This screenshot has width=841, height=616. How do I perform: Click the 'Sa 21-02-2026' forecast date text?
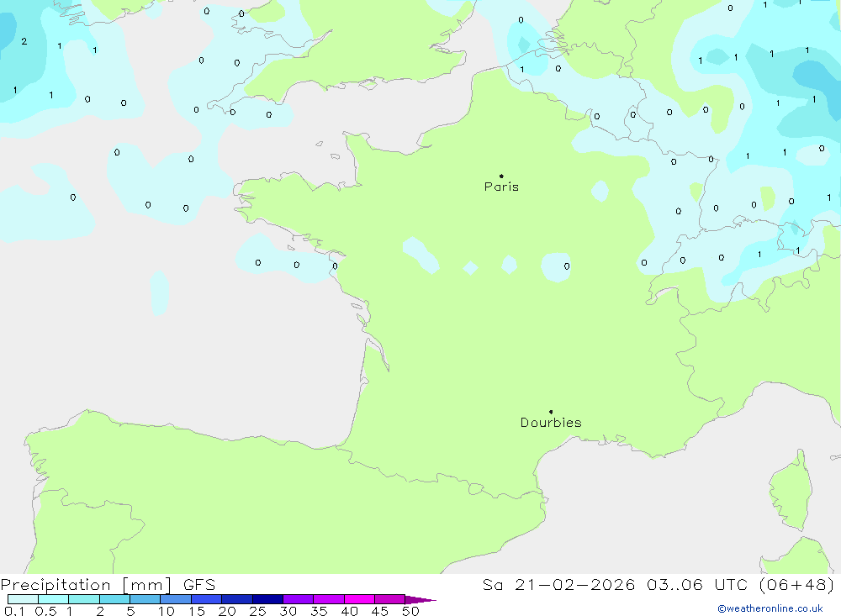tap(558, 585)
